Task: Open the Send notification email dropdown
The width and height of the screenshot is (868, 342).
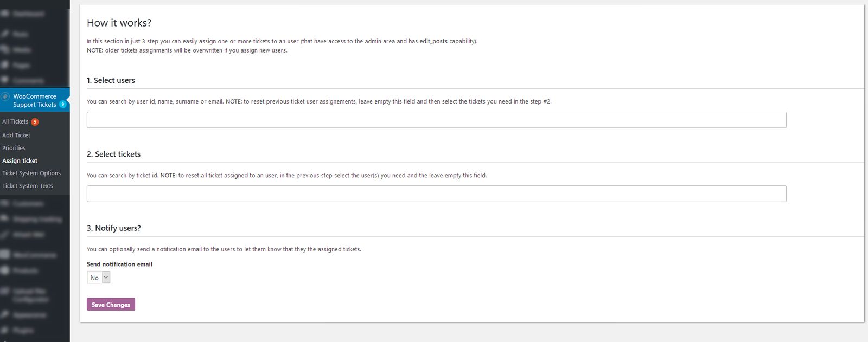Action: (99, 278)
